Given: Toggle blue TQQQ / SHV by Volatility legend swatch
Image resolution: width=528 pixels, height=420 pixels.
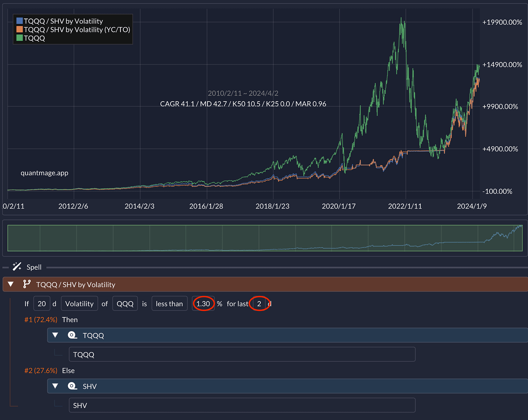Looking at the screenshot, I should click(x=20, y=21).
